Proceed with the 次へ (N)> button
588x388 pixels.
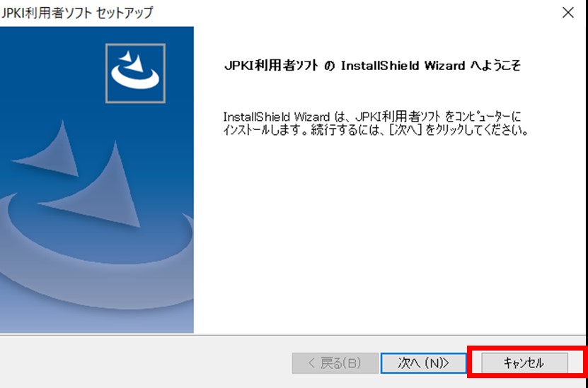[423, 363]
